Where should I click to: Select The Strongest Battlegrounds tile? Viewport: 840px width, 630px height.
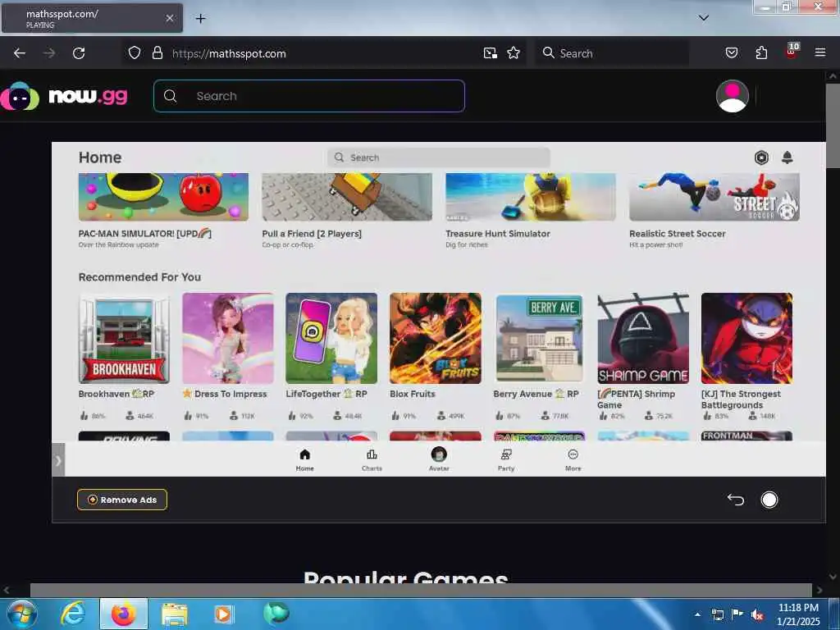pos(746,338)
